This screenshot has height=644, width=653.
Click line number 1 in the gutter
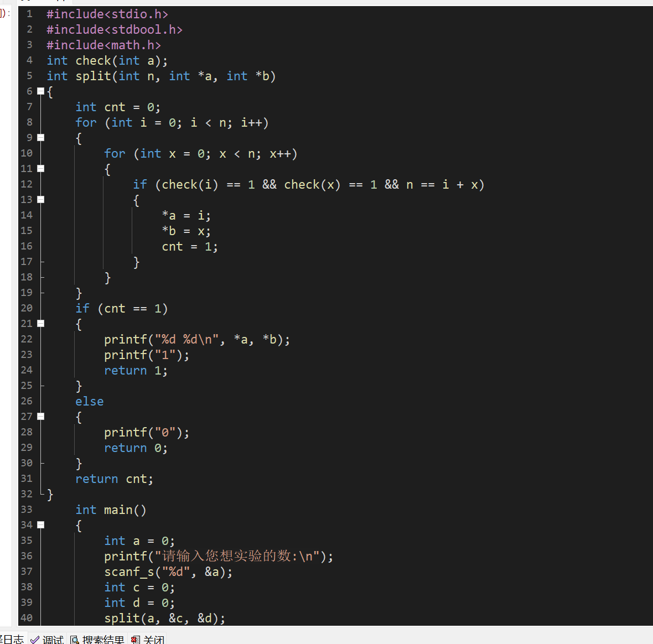pyautogui.click(x=29, y=14)
